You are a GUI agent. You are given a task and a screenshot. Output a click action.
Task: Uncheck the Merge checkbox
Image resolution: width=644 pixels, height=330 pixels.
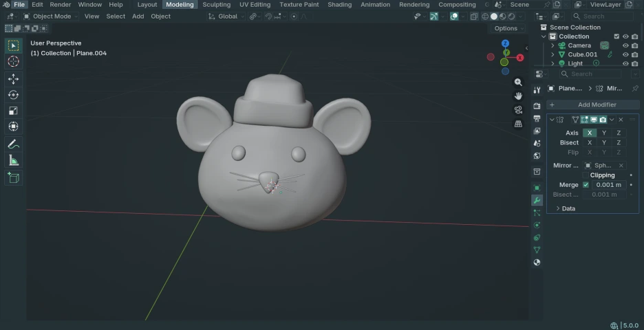pyautogui.click(x=586, y=185)
